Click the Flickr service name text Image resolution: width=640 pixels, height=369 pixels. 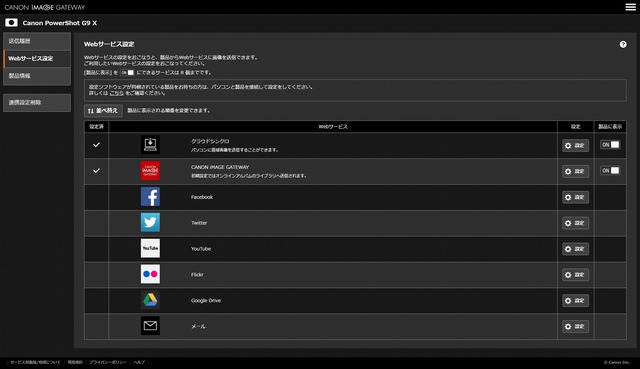(x=197, y=275)
